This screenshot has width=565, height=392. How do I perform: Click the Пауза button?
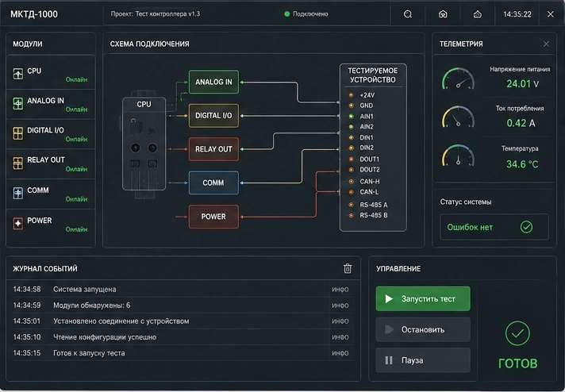click(x=423, y=360)
